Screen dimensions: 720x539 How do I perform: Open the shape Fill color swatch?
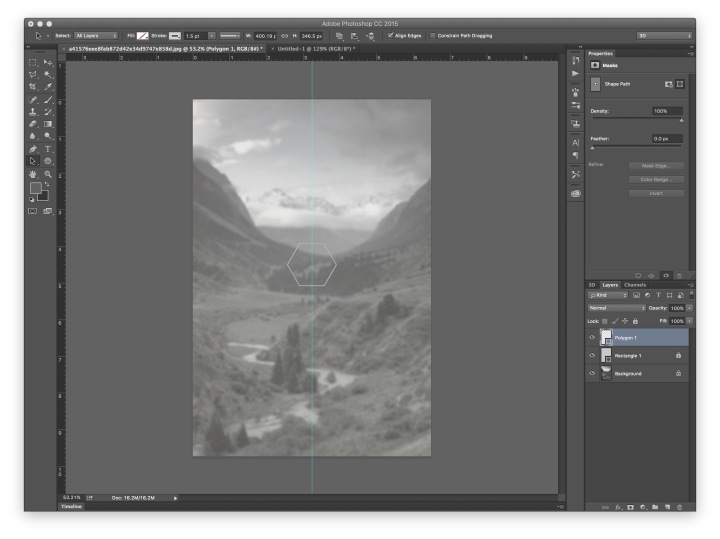143,36
